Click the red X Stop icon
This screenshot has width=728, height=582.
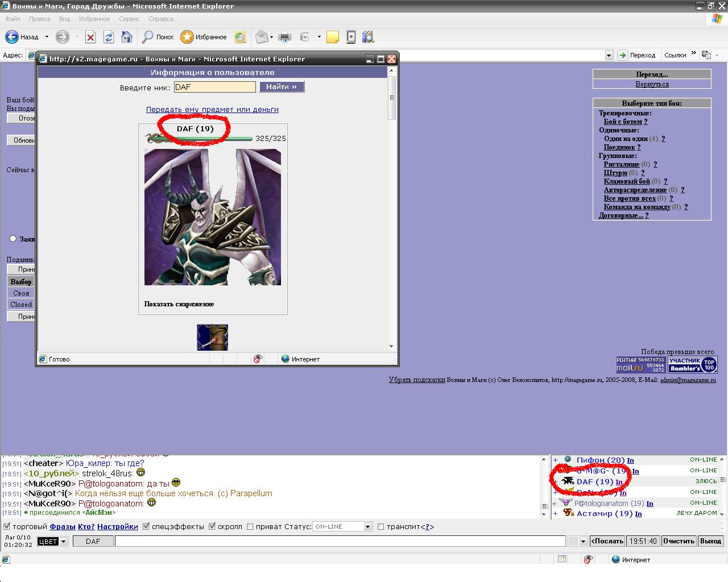click(x=90, y=37)
